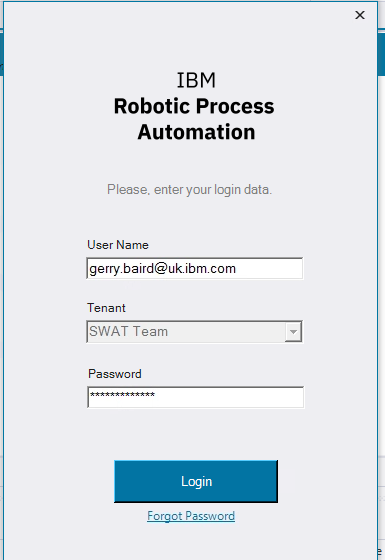Open the Forgot Password link
This screenshot has width=385, height=560.
[191, 516]
